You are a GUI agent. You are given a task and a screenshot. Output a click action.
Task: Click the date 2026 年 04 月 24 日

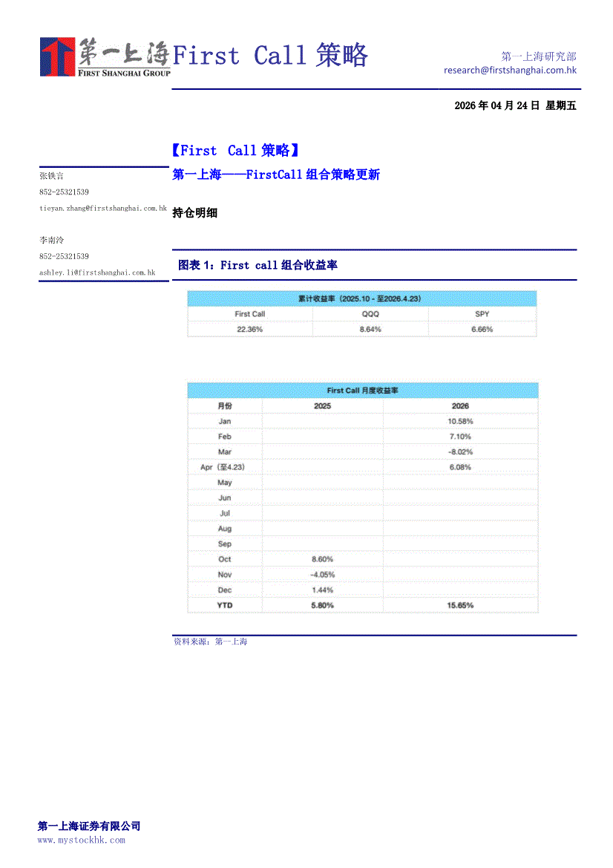496,105
